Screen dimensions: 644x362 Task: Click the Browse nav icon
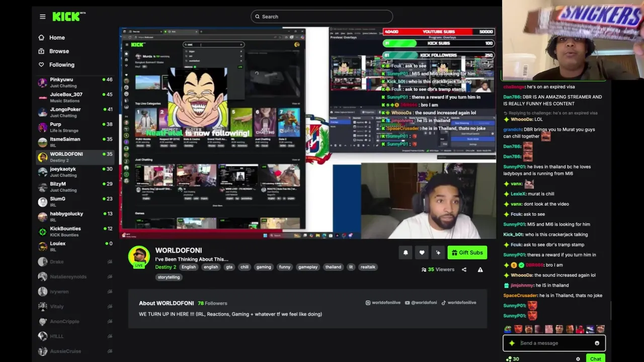[41, 51]
